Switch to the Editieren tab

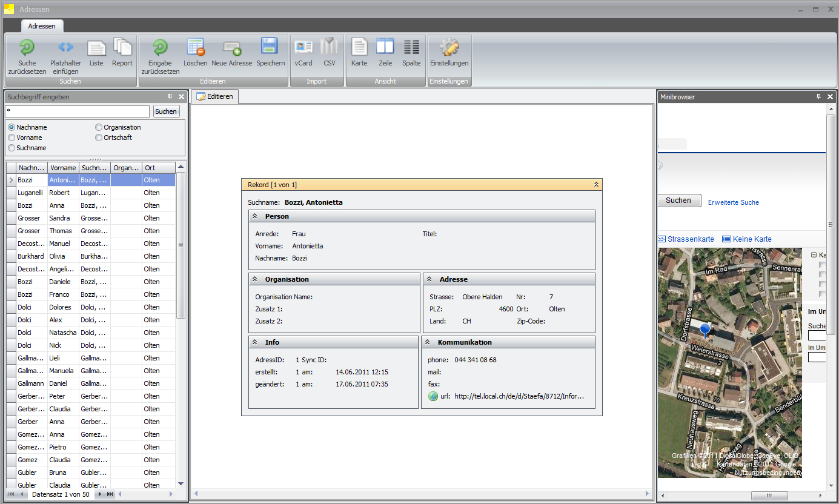[215, 96]
